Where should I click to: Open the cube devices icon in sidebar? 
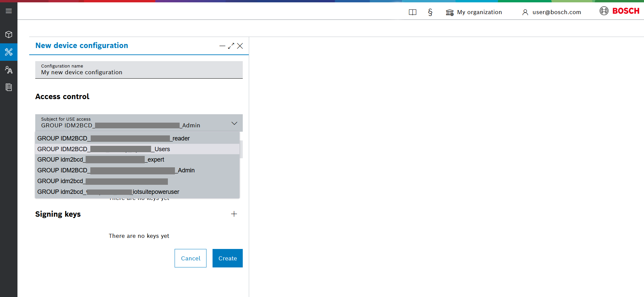click(9, 35)
